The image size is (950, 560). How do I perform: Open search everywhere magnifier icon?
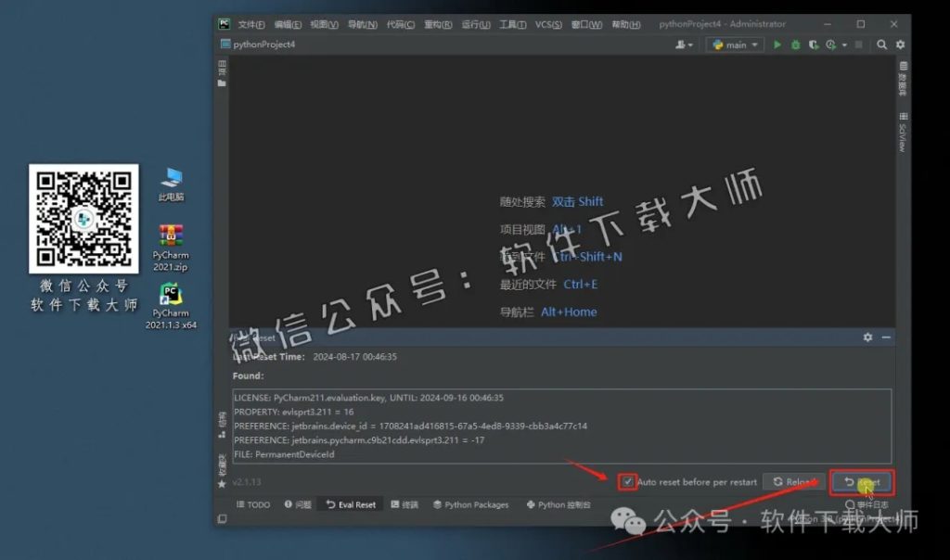(879, 45)
